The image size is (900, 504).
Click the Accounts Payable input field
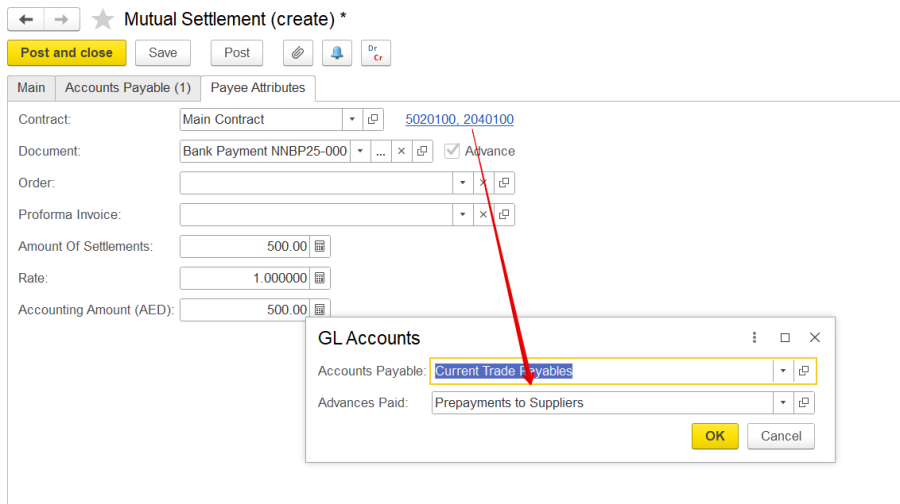[600, 371]
